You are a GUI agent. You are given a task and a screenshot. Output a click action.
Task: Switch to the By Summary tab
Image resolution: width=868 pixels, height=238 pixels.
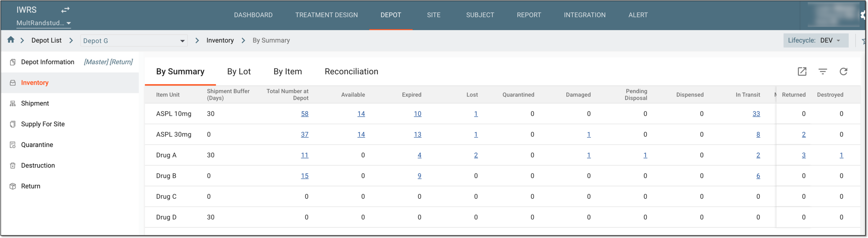(x=180, y=71)
